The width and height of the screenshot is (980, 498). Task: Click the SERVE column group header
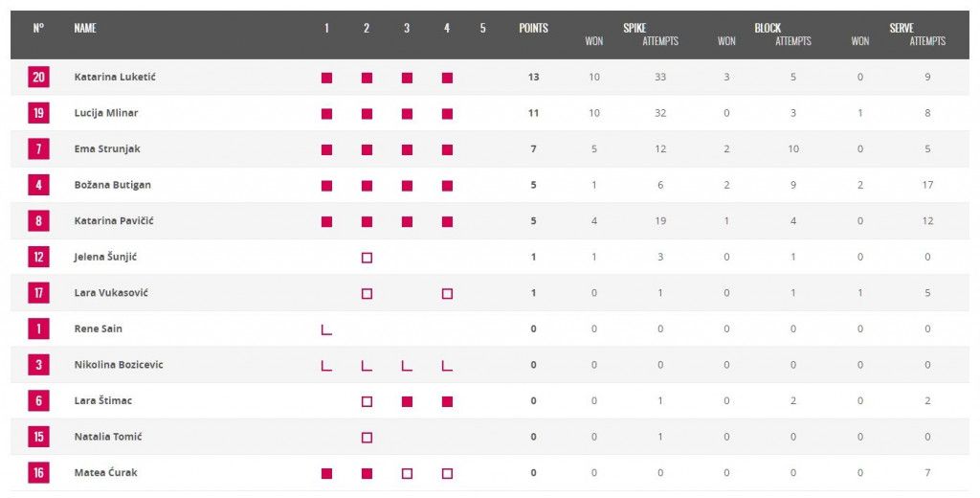point(902,28)
